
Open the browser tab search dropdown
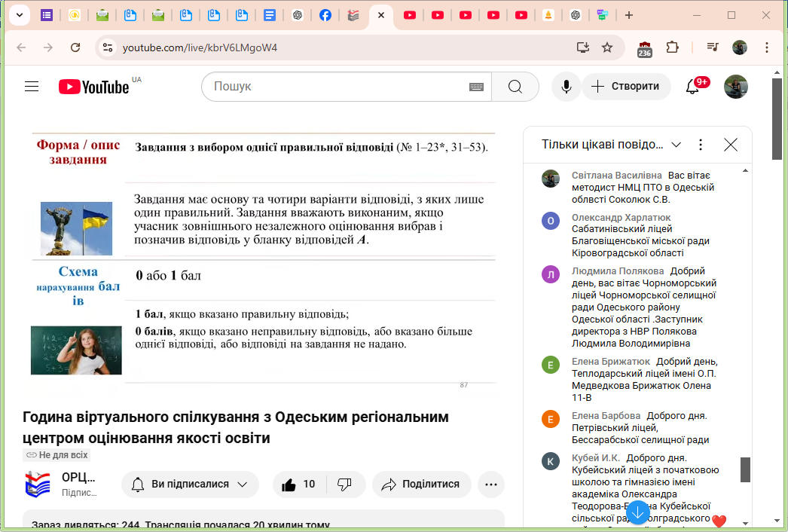point(18,15)
